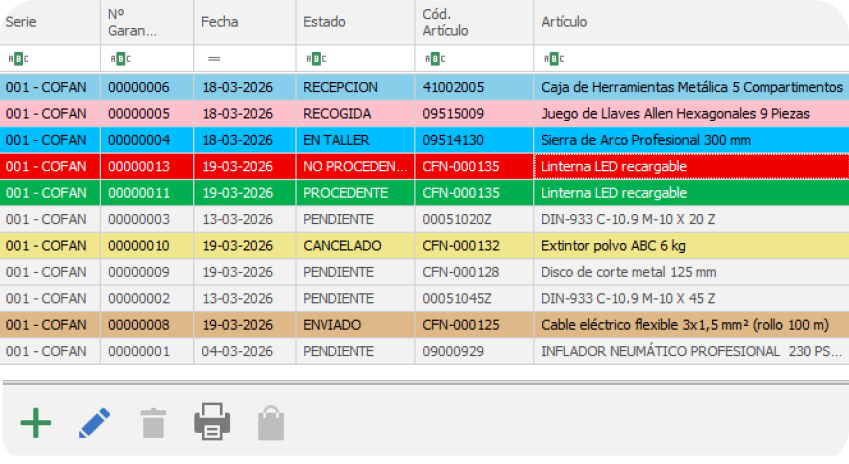Click Cable eléctrico flexible 3x1,5 mm² row
The image size is (849, 464).
click(424, 325)
